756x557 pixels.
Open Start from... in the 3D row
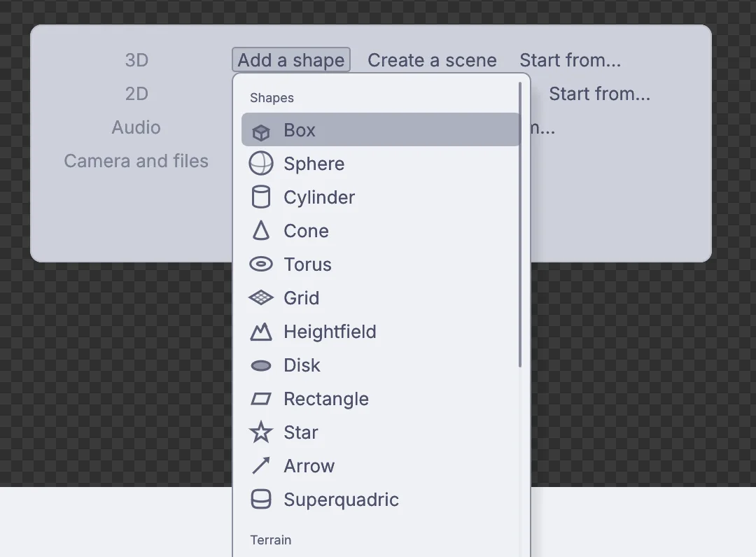pos(570,60)
